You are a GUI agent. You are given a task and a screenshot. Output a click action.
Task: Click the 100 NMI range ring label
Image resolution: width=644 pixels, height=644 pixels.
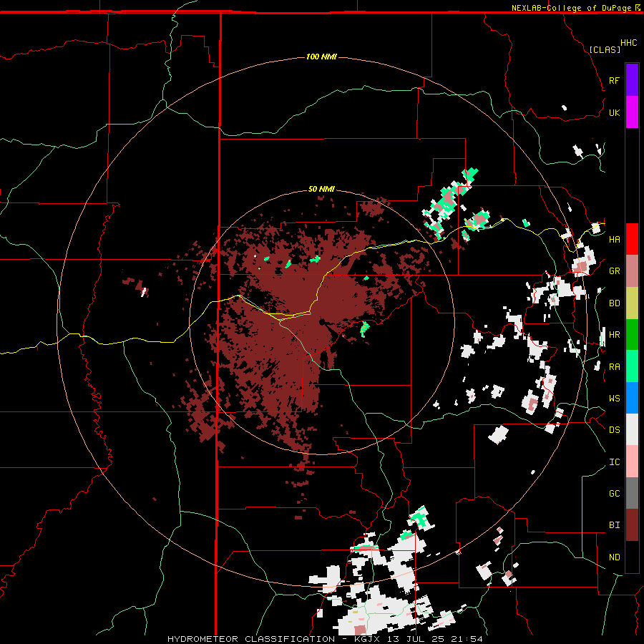click(321, 57)
